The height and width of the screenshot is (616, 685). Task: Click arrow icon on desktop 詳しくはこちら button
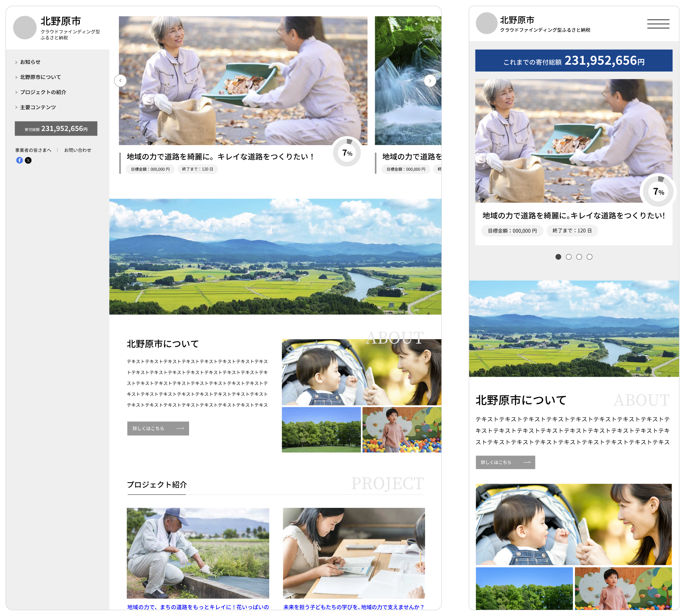[180, 428]
